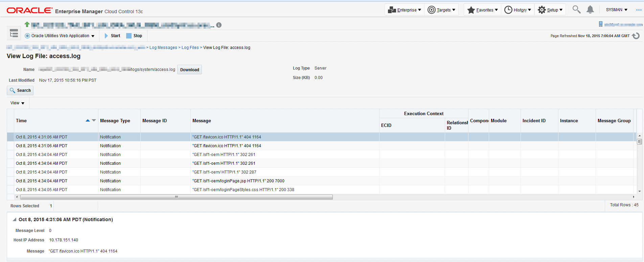
Task: Click the table vertical scrollbar up arrow
Action: [639, 136]
